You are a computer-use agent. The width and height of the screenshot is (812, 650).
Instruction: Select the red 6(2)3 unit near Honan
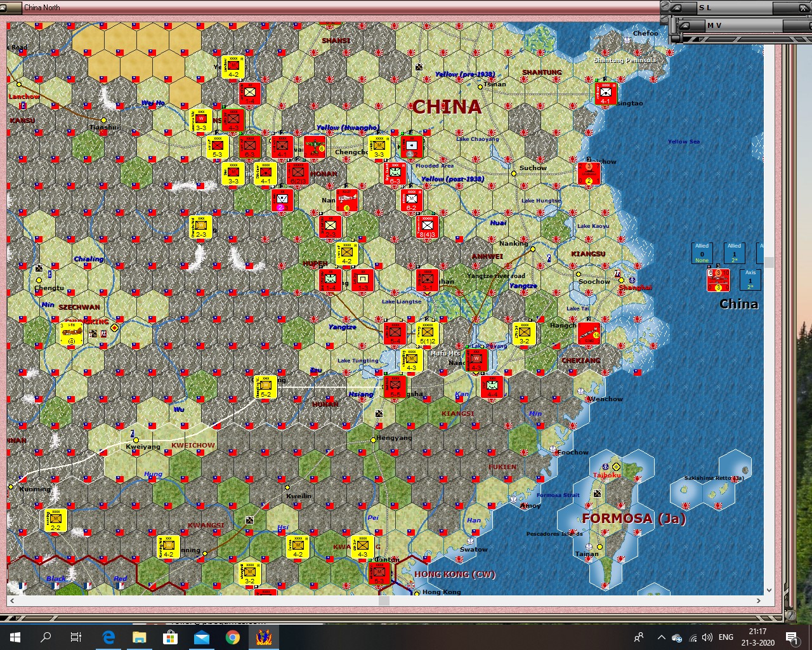coord(298,174)
